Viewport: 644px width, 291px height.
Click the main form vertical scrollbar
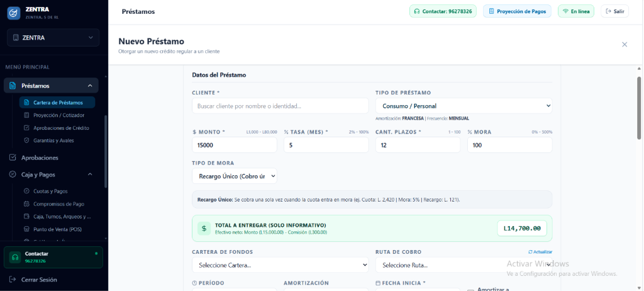point(639,108)
